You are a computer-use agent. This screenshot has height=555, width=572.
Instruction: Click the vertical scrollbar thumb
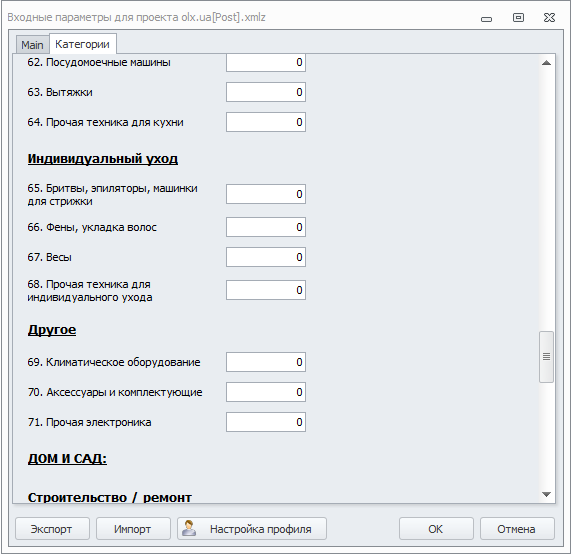pos(546,356)
